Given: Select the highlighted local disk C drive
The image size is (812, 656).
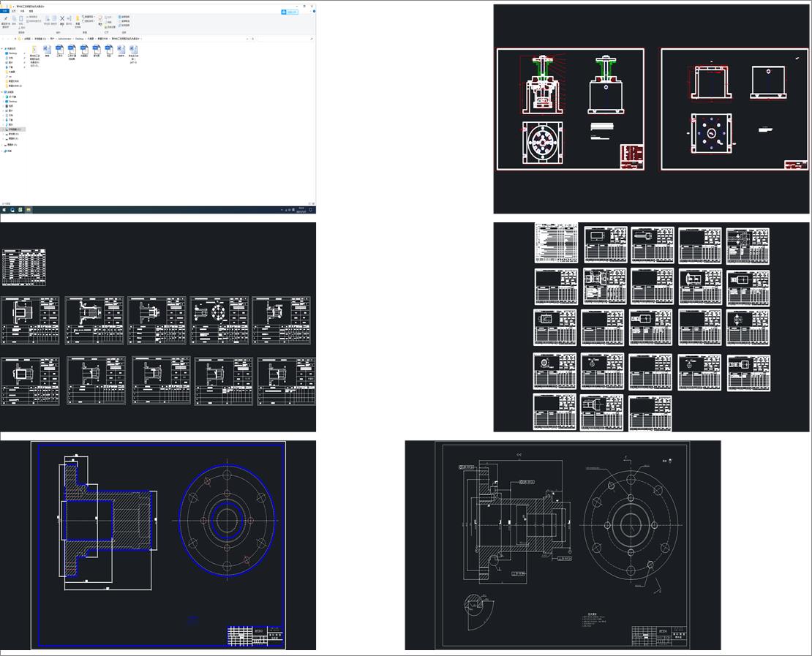Looking at the screenshot, I should coord(13,129).
